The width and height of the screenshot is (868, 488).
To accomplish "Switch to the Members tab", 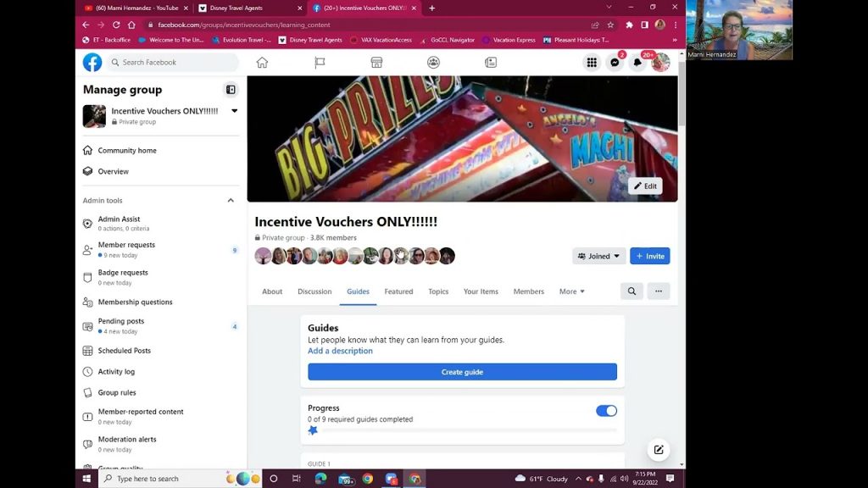I will click(528, 291).
